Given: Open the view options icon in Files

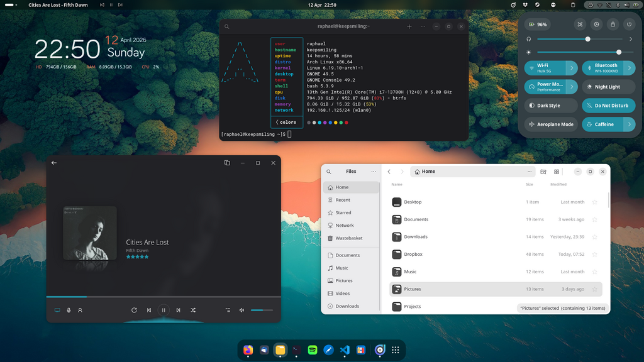Looking at the screenshot, I should 543,172.
